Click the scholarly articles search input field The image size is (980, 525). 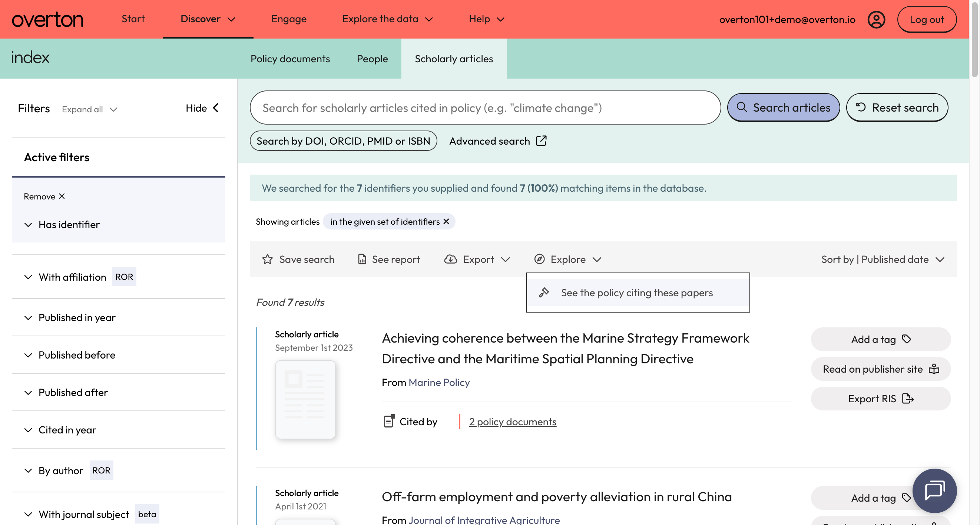pyautogui.click(x=485, y=107)
